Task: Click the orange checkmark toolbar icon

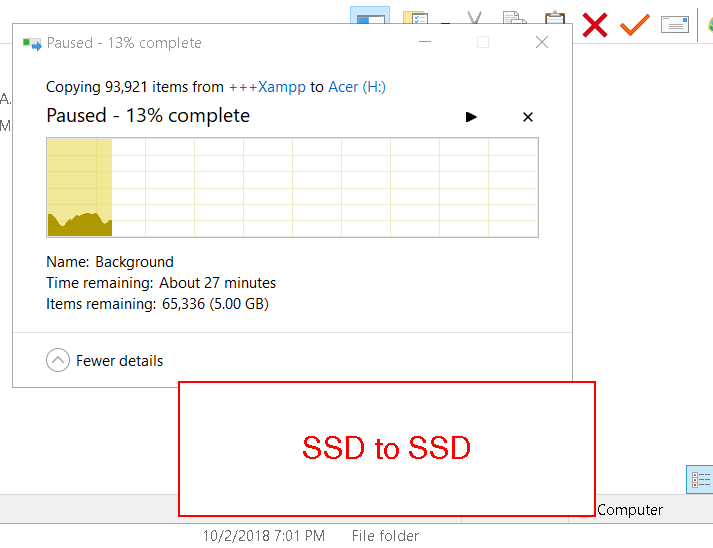Action: [x=635, y=25]
